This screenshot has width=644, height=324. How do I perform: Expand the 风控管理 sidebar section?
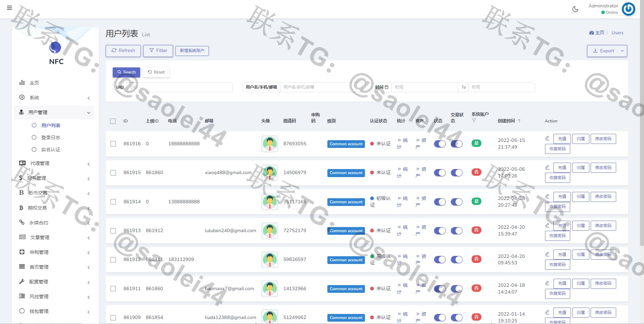(x=54, y=296)
